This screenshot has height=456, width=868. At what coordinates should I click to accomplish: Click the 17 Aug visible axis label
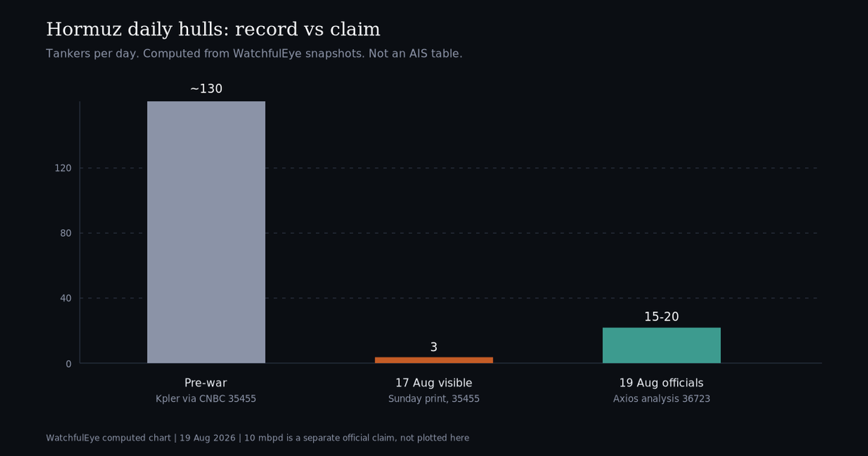coord(434,383)
